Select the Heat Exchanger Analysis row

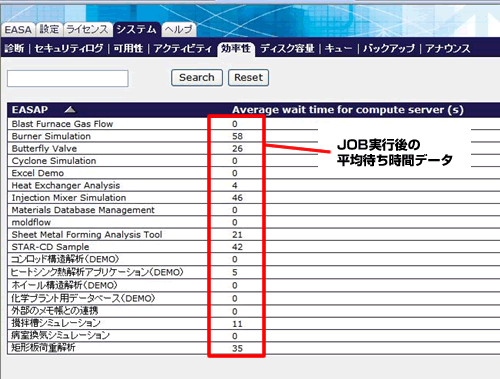click(253, 185)
